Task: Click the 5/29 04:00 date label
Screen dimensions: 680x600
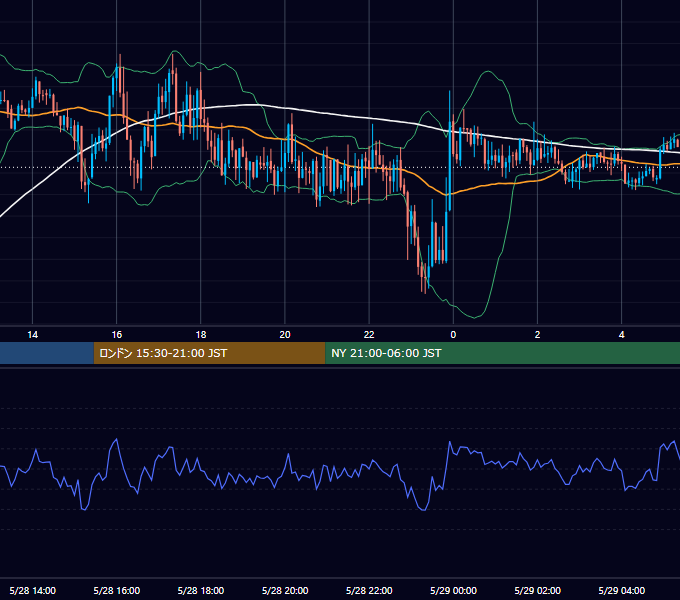Action: (x=621, y=590)
